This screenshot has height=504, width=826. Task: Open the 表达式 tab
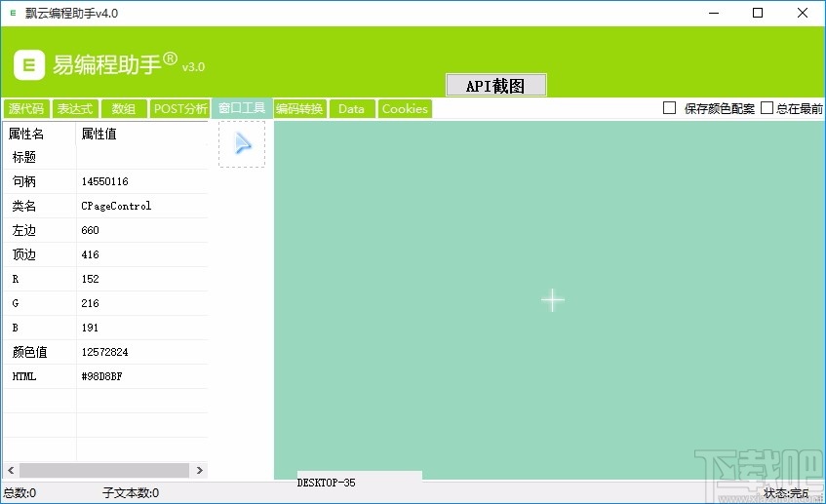[x=75, y=108]
